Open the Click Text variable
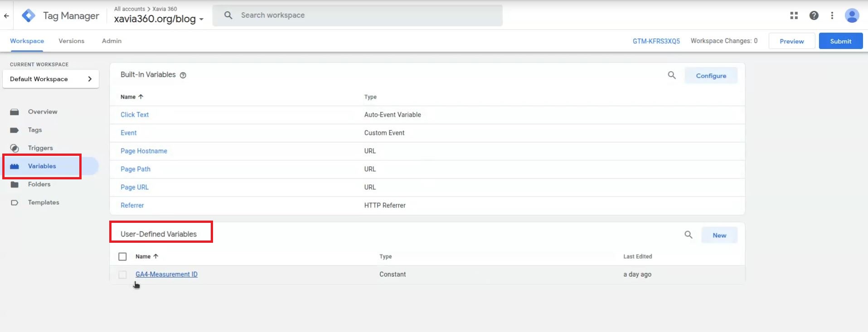Viewport: 868px width, 332px height. (x=135, y=115)
